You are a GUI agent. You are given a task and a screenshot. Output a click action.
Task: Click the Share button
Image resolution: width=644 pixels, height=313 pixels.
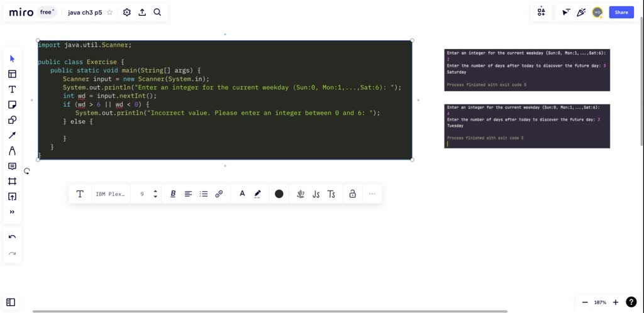pos(621,13)
